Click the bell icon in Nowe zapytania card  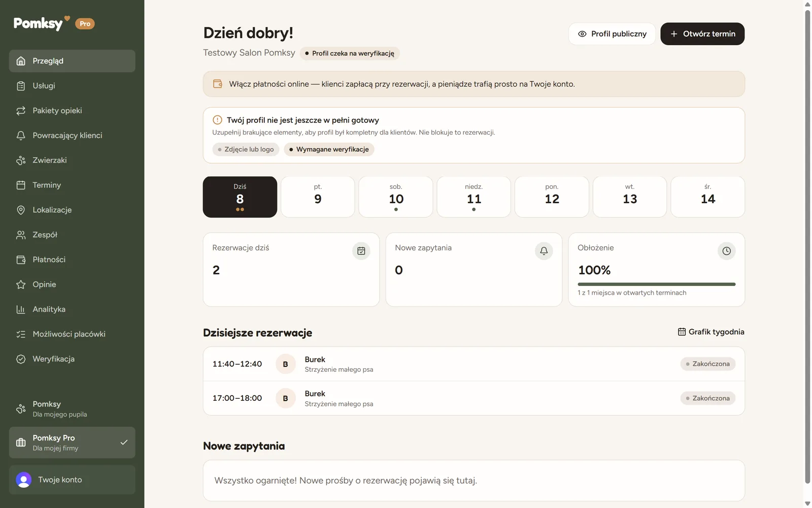(x=544, y=251)
